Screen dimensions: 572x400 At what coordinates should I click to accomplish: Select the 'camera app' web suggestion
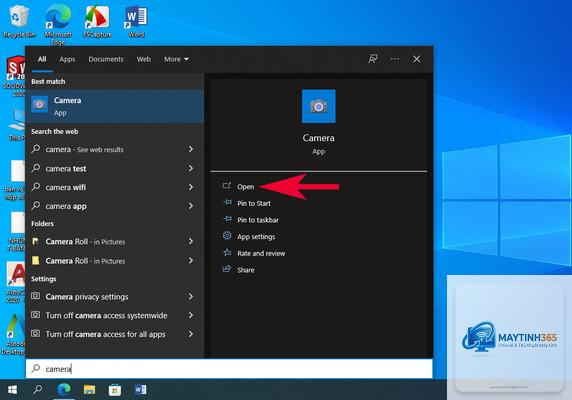coord(115,206)
